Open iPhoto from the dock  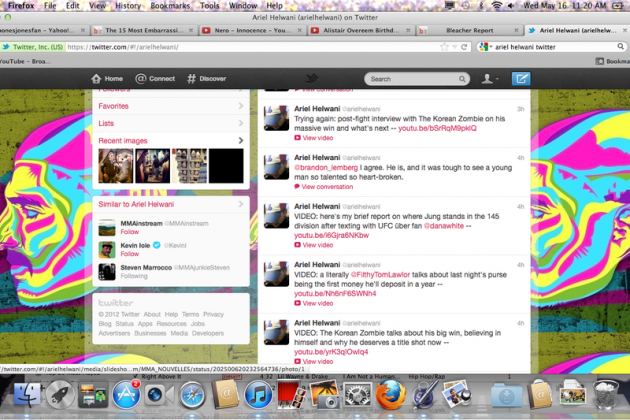tap(324, 395)
